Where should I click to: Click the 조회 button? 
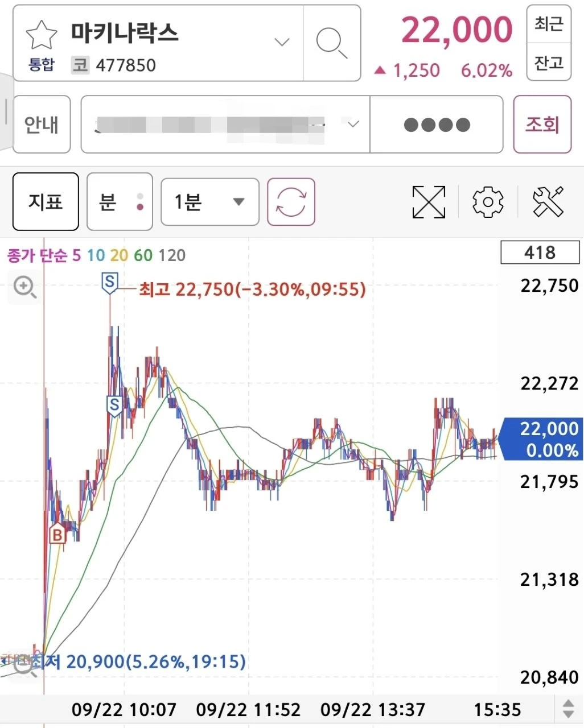click(542, 125)
